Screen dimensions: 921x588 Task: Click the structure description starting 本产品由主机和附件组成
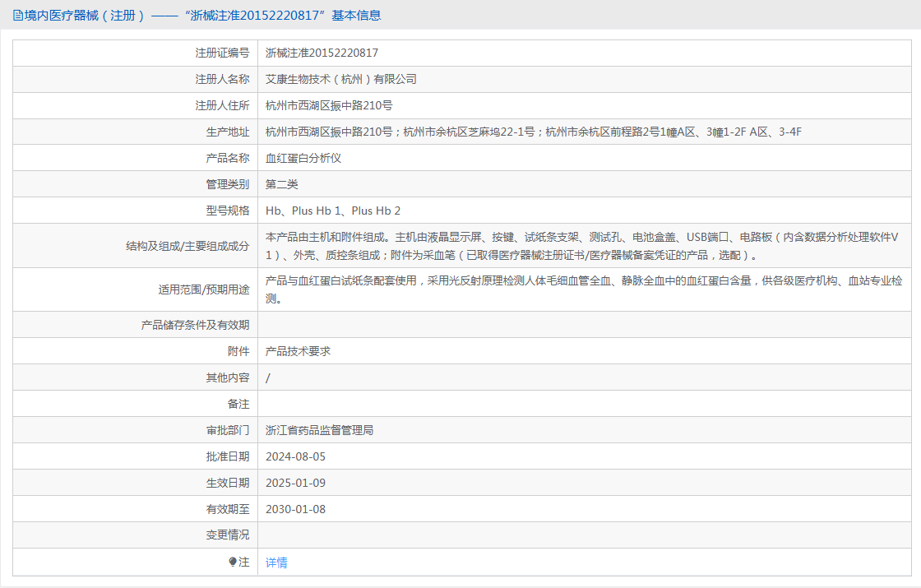point(581,246)
